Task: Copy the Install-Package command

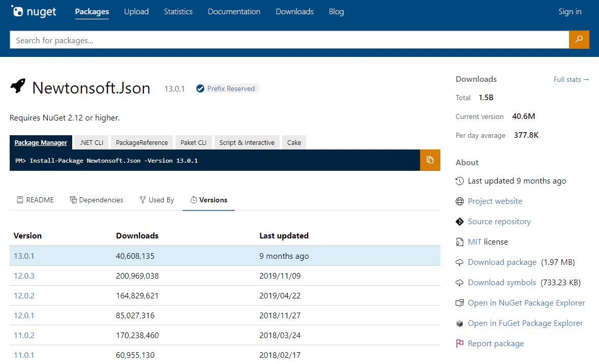Action: 430,160
